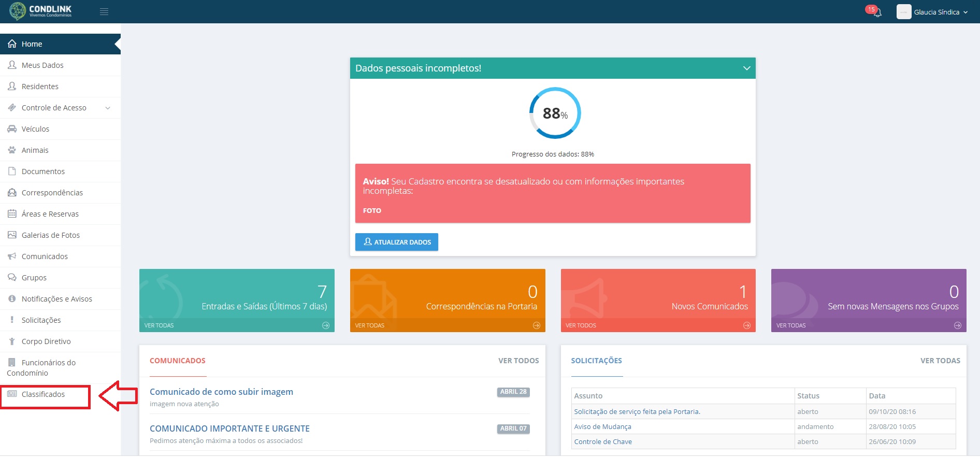Open Residentes menu item
Image resolution: width=980 pixels, height=457 pixels.
coord(60,87)
